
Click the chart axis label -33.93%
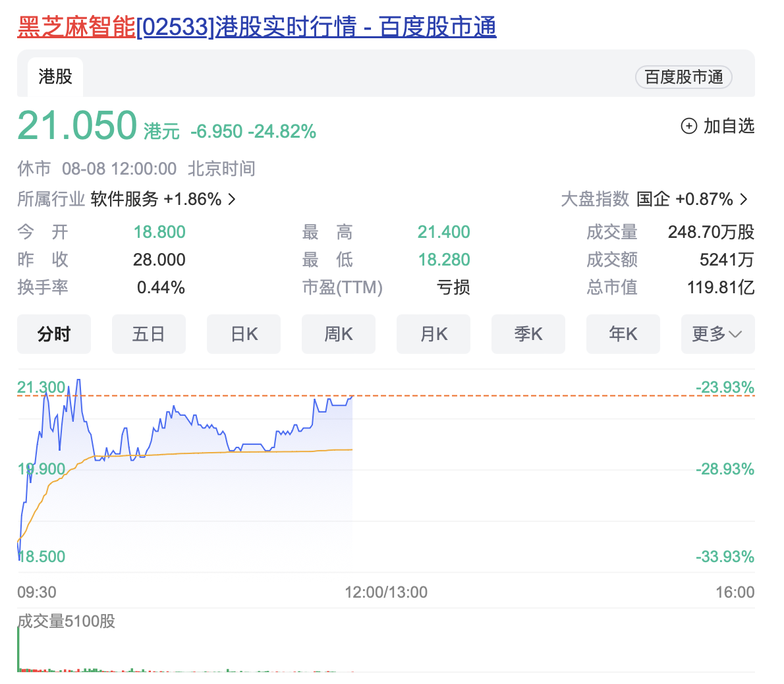[x=725, y=557]
